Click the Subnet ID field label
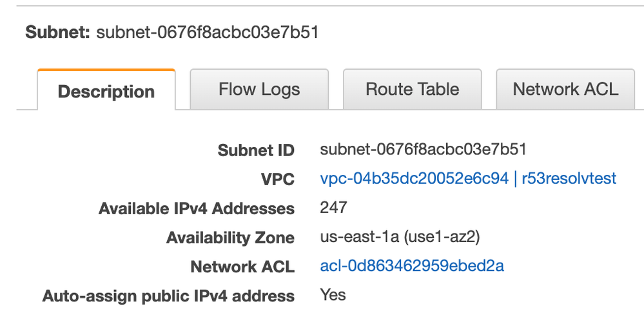This screenshot has height=322, width=644. click(x=256, y=150)
